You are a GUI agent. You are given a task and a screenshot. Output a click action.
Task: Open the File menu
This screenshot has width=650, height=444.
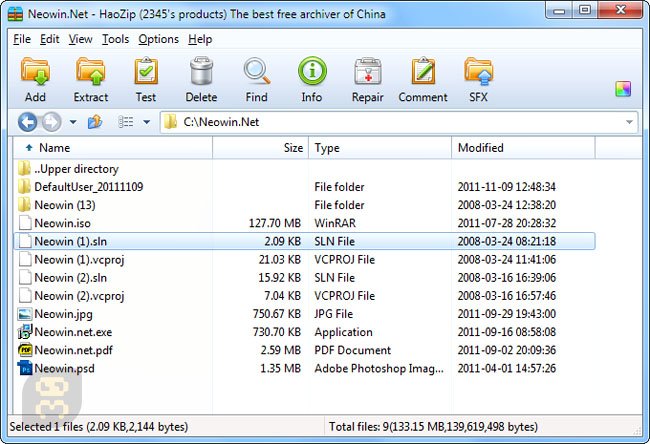tap(22, 39)
